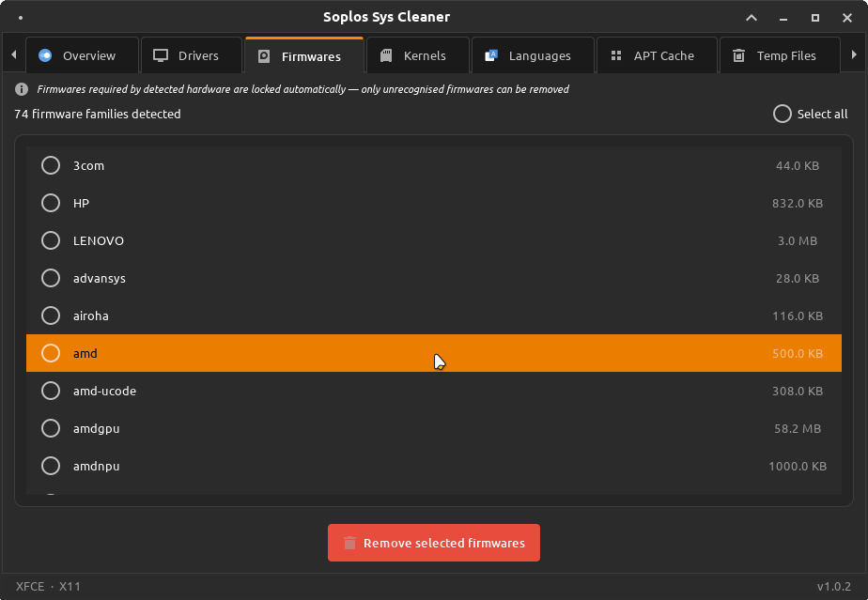Click the Overview tab icon
868x600 pixels.
[45, 55]
